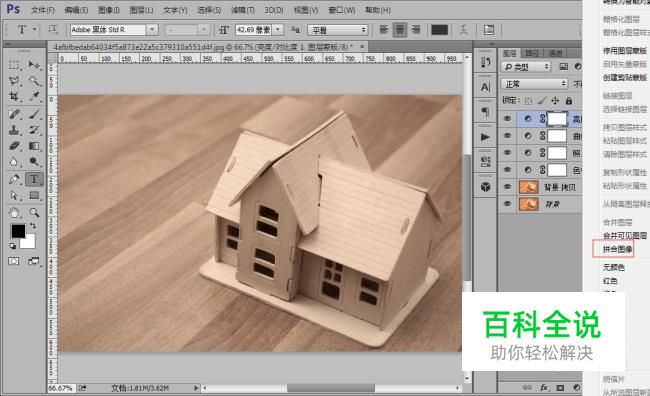Select the Pen tool
The image size is (650, 396).
(14, 179)
